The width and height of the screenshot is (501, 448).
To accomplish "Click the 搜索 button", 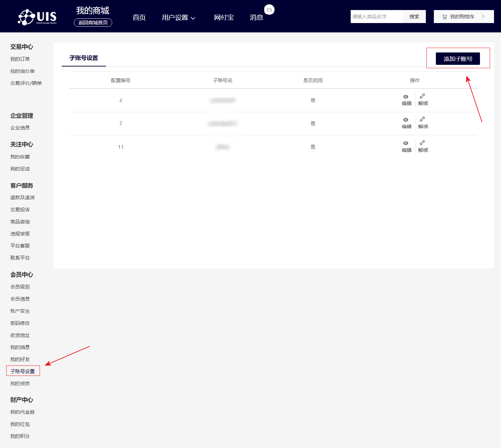I will pyautogui.click(x=414, y=16).
